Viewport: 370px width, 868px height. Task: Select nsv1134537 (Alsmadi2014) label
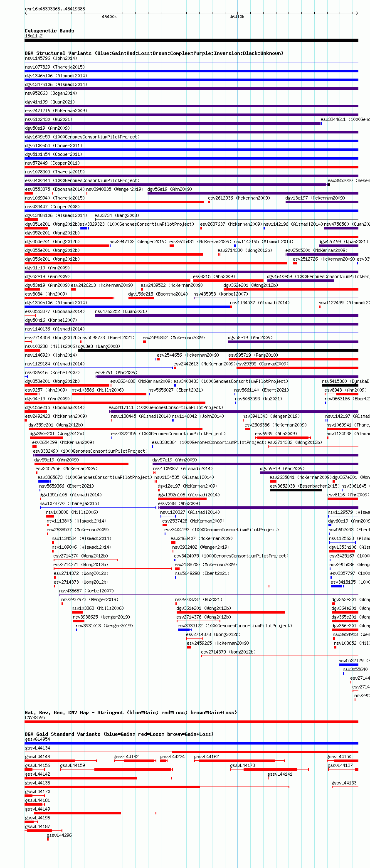click(260, 303)
